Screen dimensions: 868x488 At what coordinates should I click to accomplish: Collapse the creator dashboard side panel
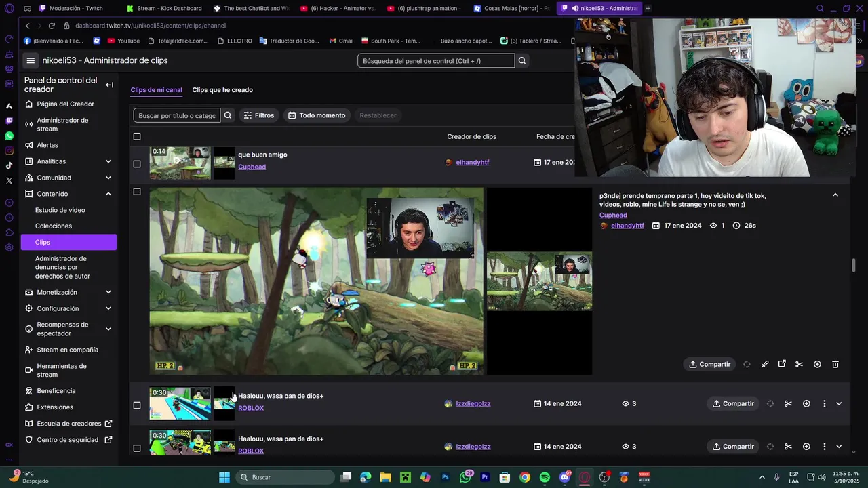tap(109, 85)
